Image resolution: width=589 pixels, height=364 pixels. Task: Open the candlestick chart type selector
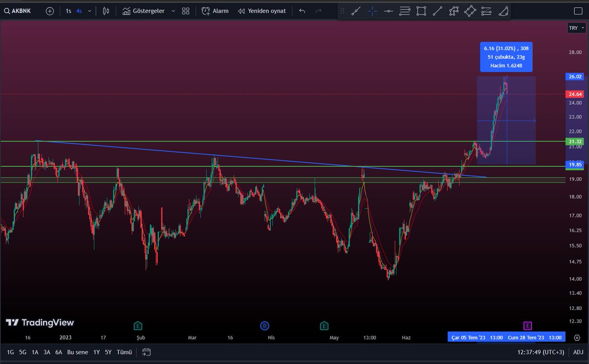(106, 11)
